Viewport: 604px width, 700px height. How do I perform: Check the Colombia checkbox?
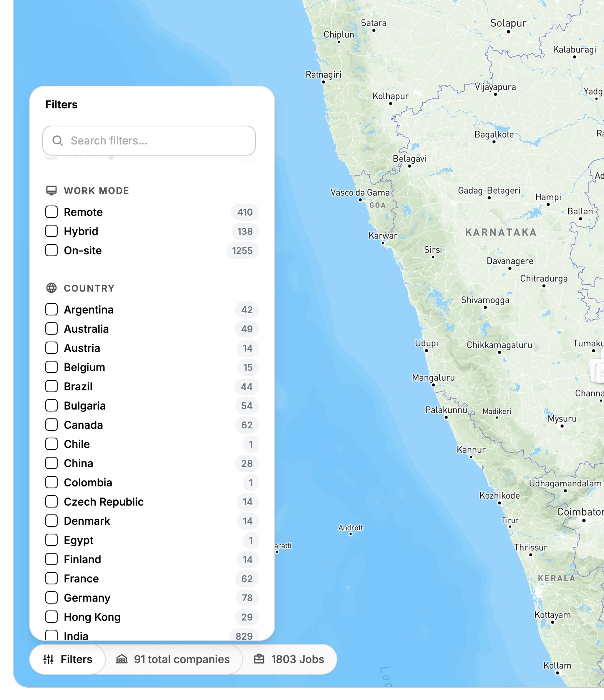point(51,483)
